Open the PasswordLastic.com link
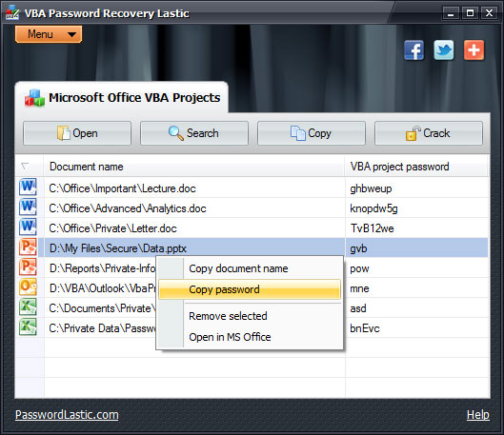This screenshot has height=435, width=504. click(x=67, y=415)
